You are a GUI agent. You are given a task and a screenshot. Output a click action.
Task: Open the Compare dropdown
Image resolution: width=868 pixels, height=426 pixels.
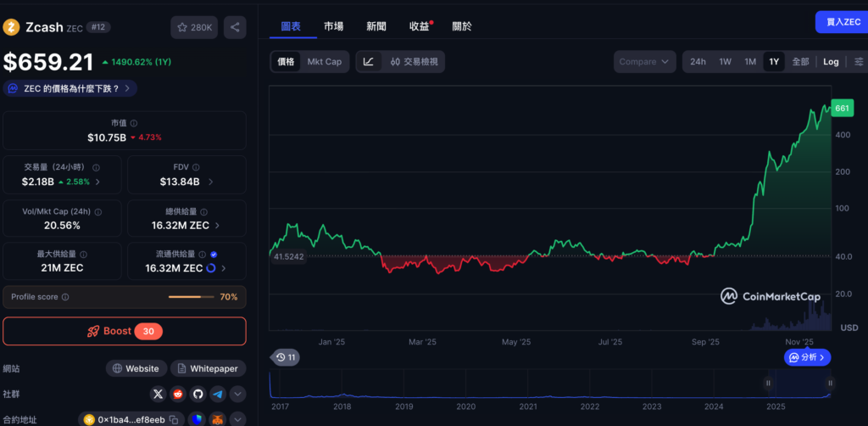click(x=644, y=61)
